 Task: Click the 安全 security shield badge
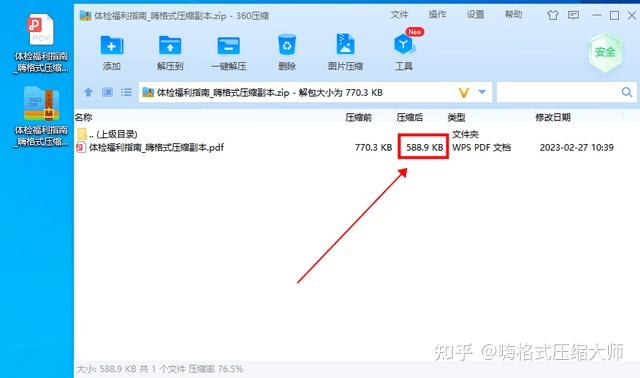(605, 52)
